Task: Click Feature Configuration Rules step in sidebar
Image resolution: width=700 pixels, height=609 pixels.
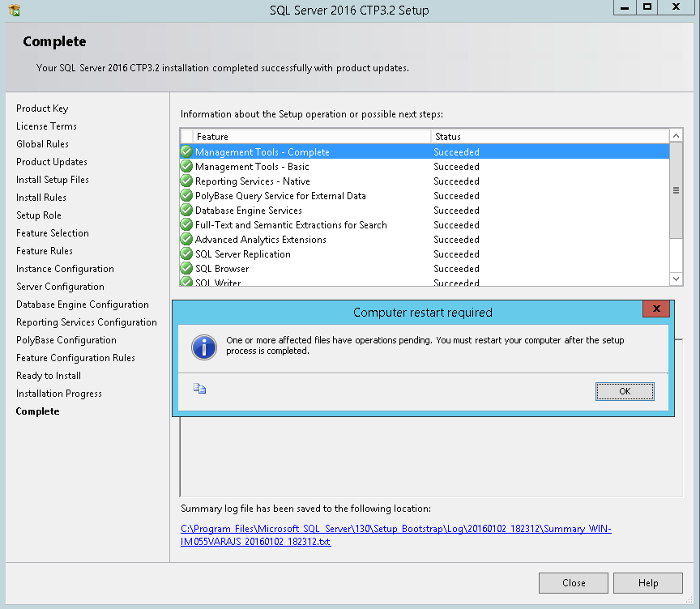Action: 75,358
